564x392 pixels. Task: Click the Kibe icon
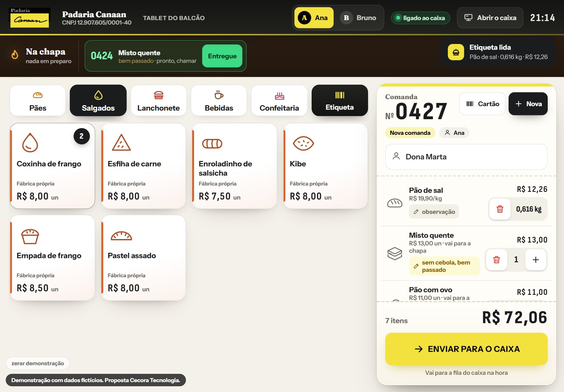[x=303, y=143]
